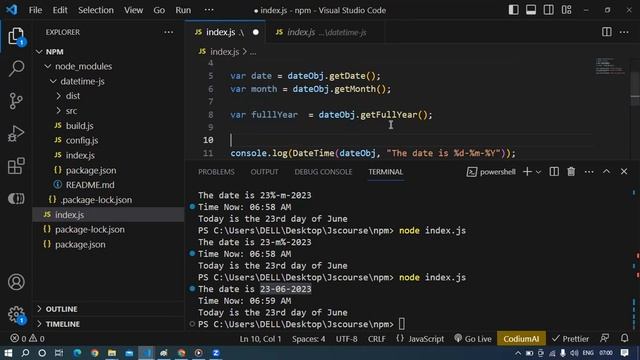The height and width of the screenshot is (360, 640).
Task: Open File Explorer from taskbar
Action: [111, 353]
